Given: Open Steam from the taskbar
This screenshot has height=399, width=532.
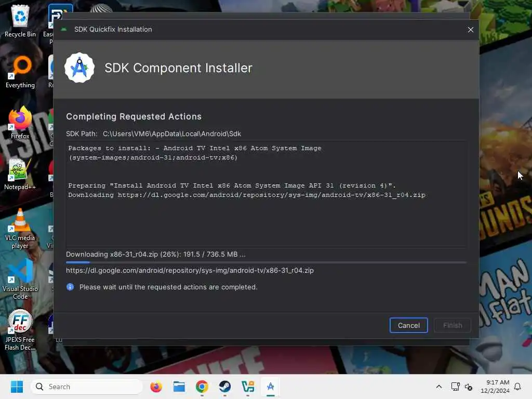Looking at the screenshot, I should pyautogui.click(x=224, y=387).
